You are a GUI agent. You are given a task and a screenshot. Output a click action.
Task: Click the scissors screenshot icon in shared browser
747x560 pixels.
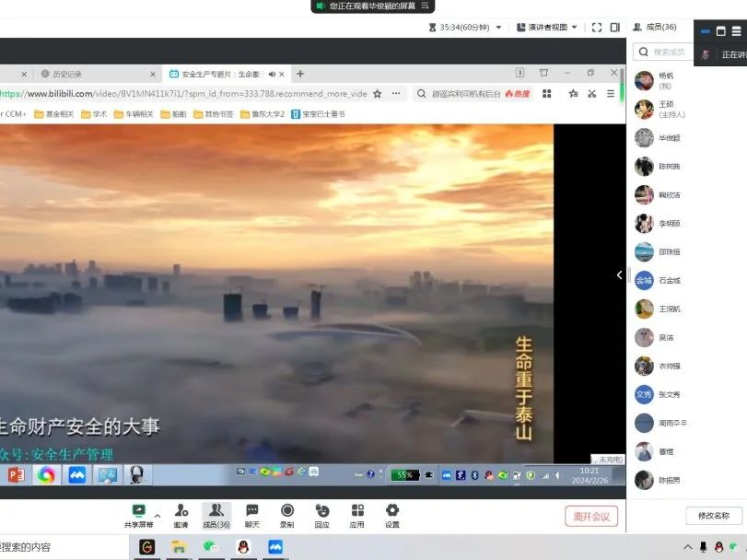point(592,94)
